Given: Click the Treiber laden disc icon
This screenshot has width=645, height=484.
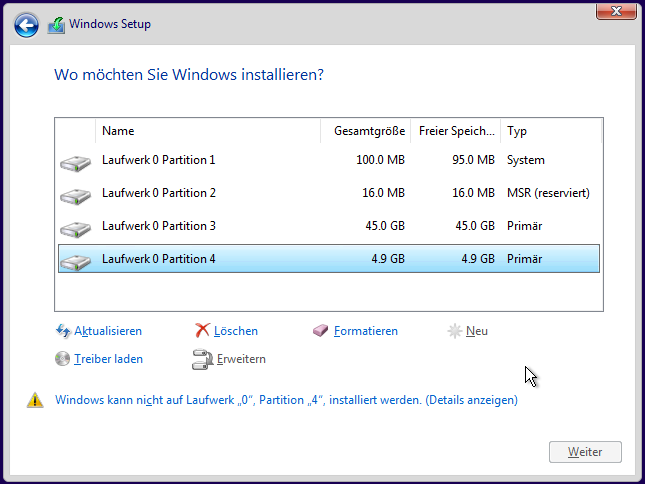Looking at the screenshot, I should [x=63, y=359].
